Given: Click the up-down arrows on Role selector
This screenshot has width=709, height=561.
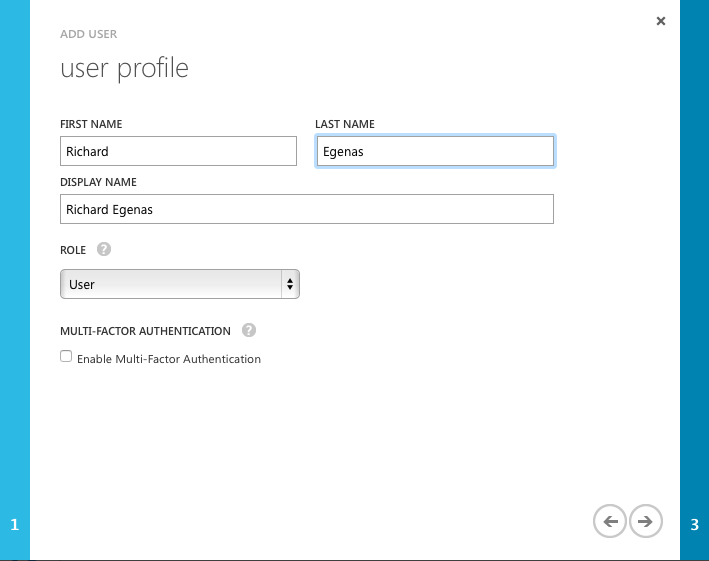Looking at the screenshot, I should coord(290,284).
